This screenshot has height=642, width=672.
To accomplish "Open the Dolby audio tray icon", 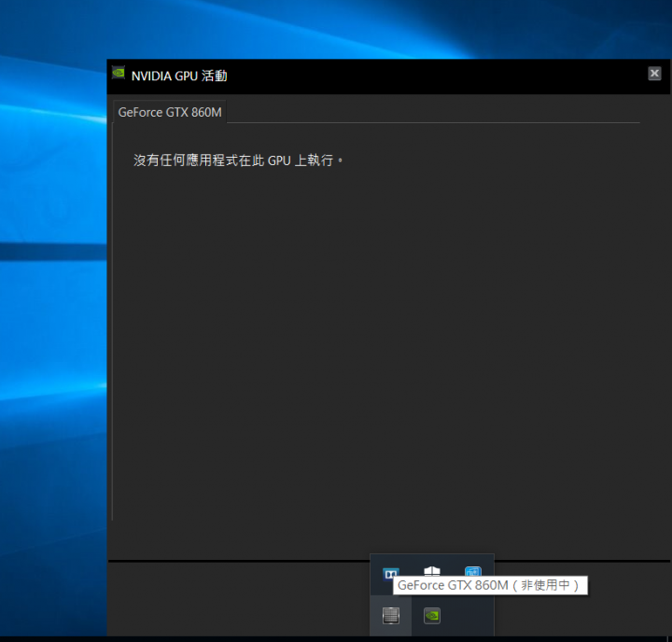I will click(x=390, y=573).
